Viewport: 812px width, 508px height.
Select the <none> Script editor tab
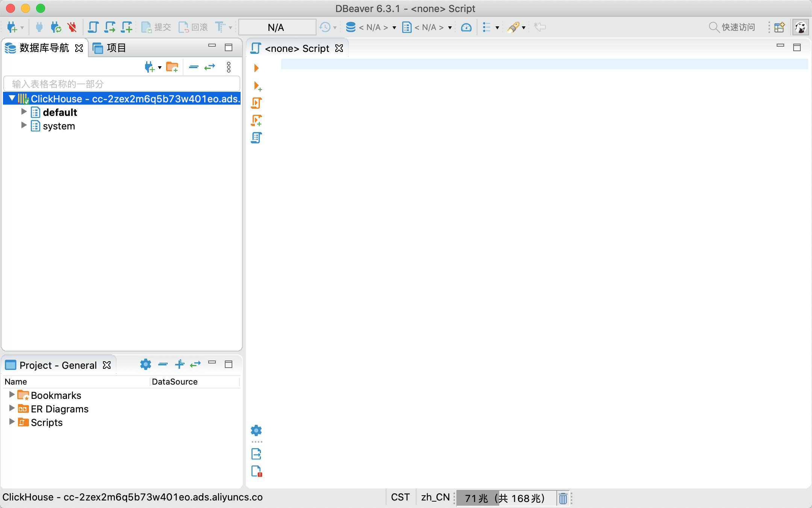(x=297, y=48)
